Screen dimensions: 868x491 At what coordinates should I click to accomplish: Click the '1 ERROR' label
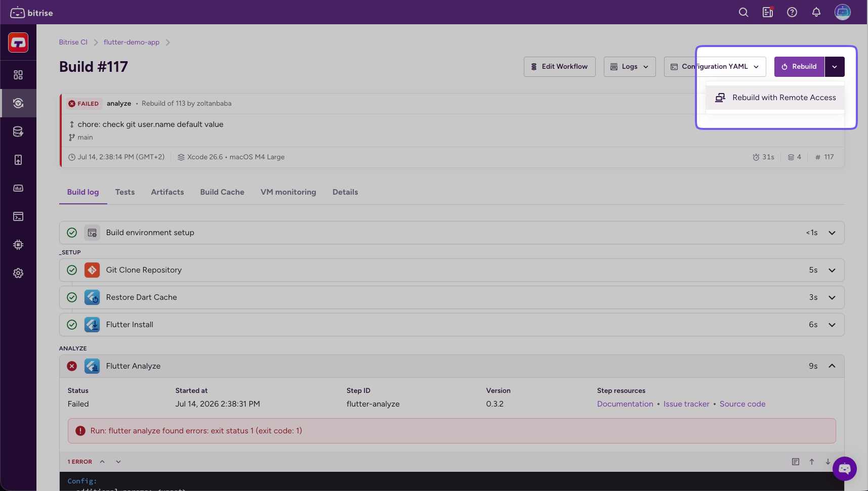pyautogui.click(x=80, y=462)
